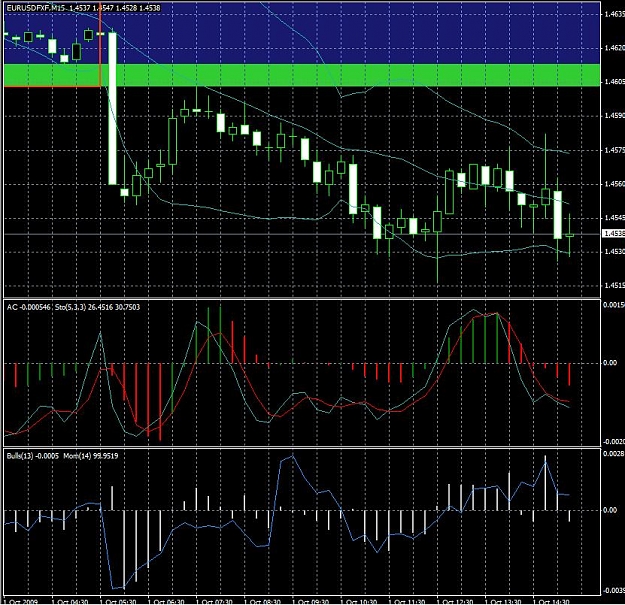Select the highlighted current price label 1.4538
This screenshot has height=605, width=625.
614,233
